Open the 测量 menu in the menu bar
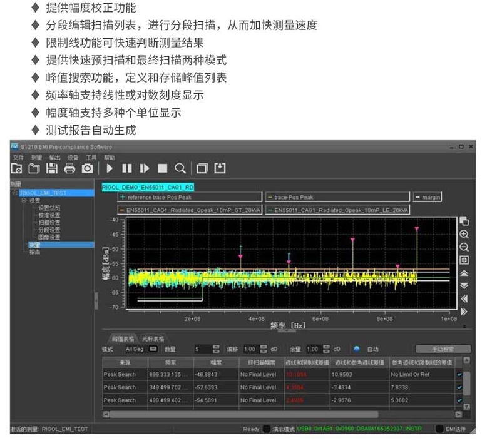The width and height of the screenshot is (502, 448). click(36, 158)
